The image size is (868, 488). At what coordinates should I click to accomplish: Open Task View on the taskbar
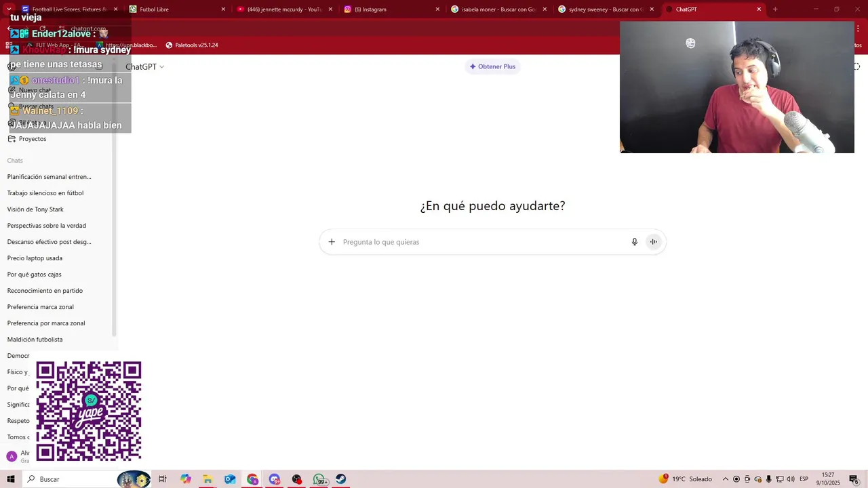pyautogui.click(x=163, y=479)
